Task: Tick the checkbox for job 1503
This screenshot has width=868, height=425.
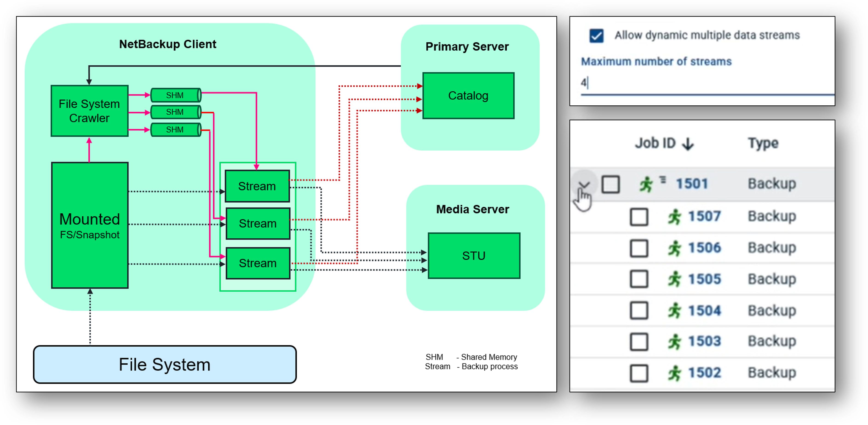Action: pos(638,342)
